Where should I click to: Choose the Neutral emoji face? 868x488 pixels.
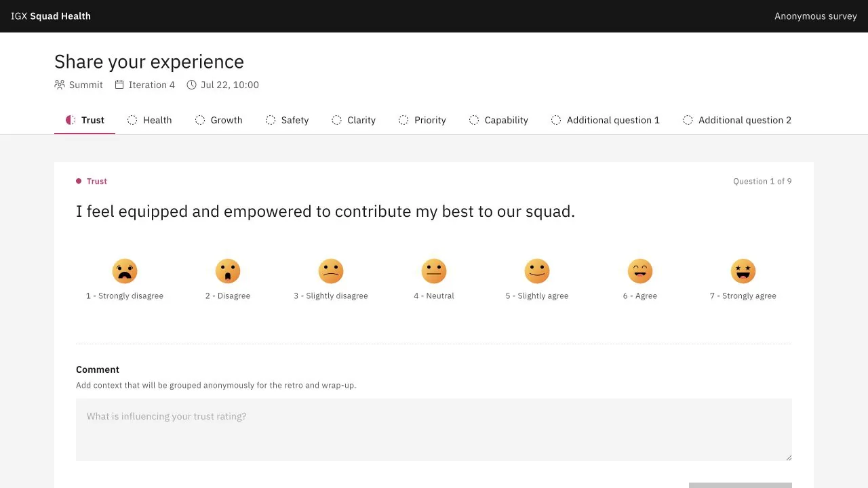[434, 271]
